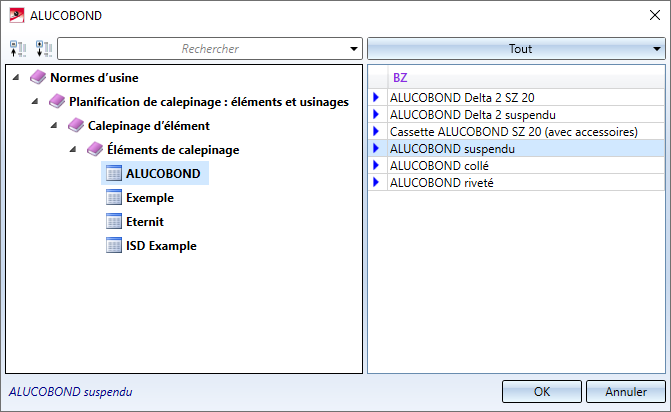The width and height of the screenshot is (671, 412).
Task: Click the book icon beside Éléments de calepinage
Action: [95, 149]
